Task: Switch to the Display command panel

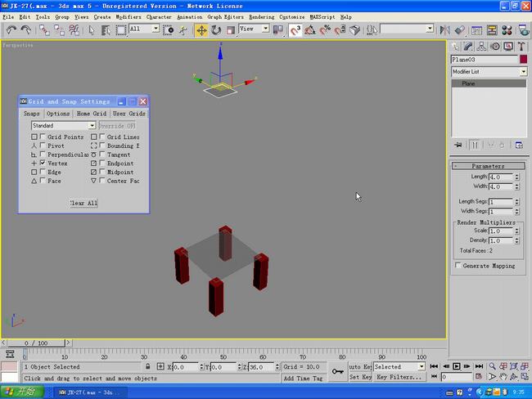Action: pos(508,47)
